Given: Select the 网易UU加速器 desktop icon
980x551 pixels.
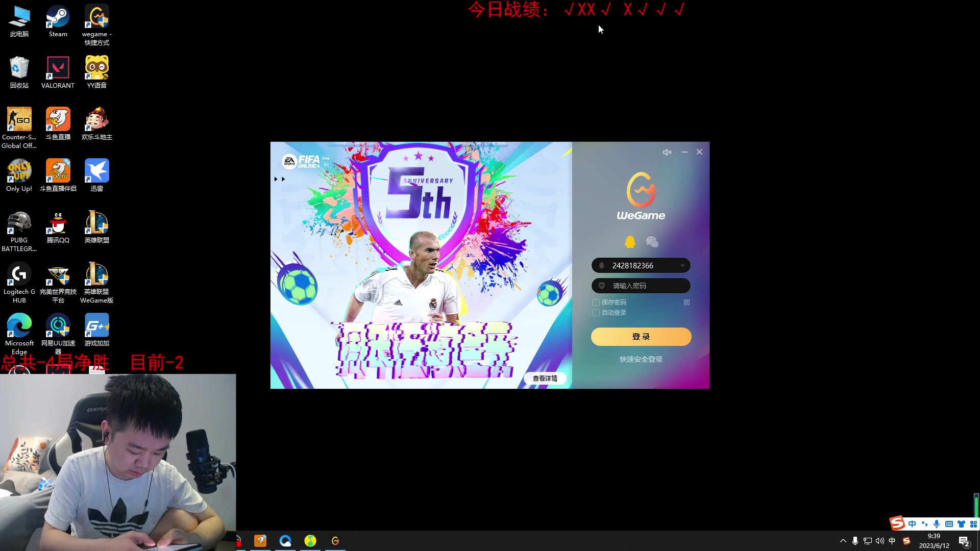Looking at the screenshot, I should pyautogui.click(x=58, y=334).
